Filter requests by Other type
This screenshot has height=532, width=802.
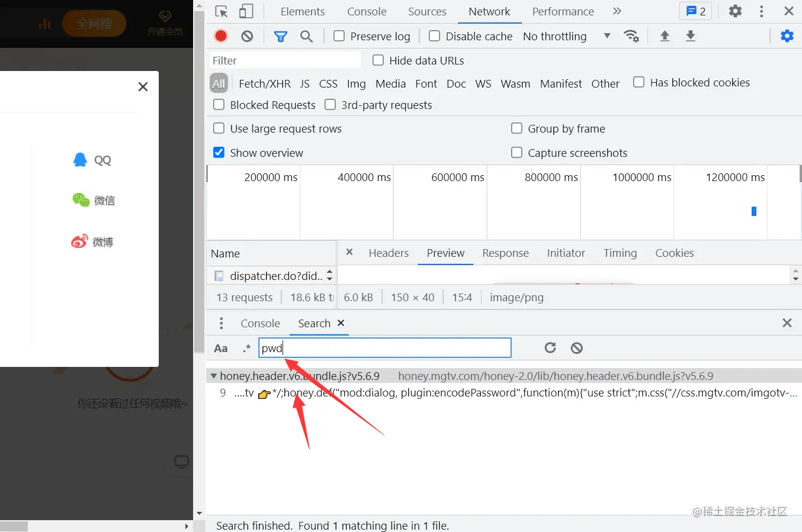(605, 83)
